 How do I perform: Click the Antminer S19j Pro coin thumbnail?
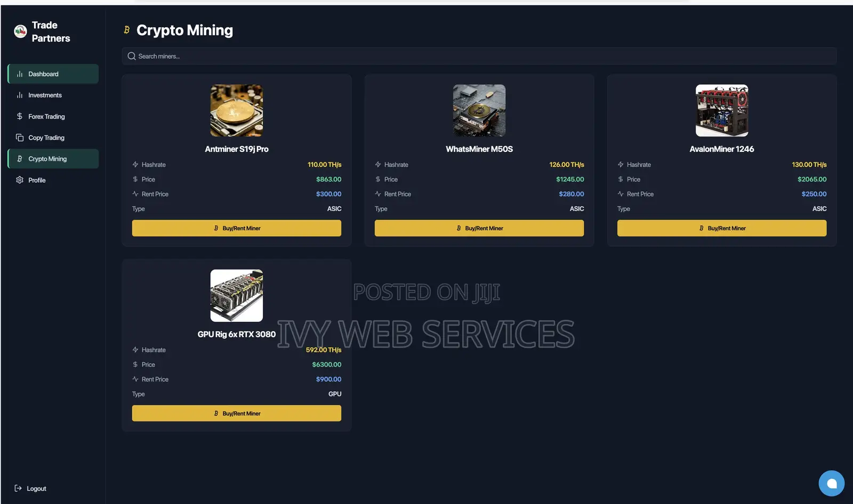(x=237, y=110)
